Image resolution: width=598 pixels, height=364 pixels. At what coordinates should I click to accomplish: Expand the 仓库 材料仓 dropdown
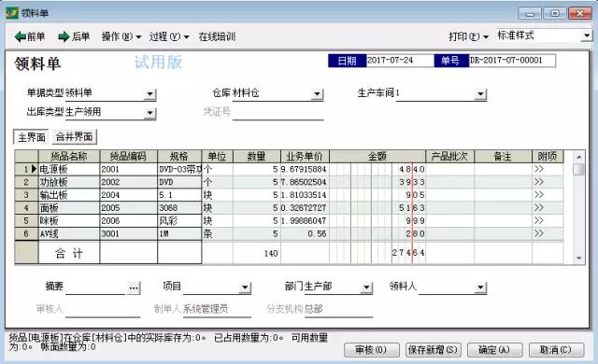pyautogui.click(x=317, y=93)
